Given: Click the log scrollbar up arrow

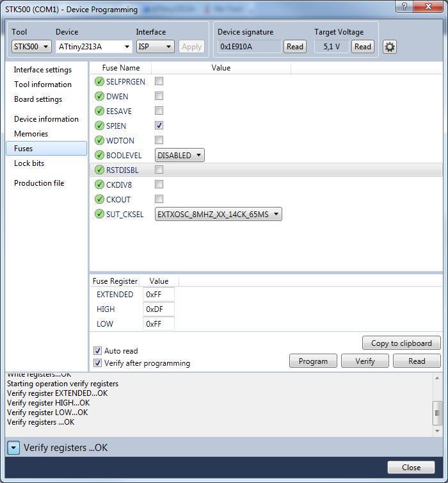Looking at the screenshot, I should click(x=437, y=378).
